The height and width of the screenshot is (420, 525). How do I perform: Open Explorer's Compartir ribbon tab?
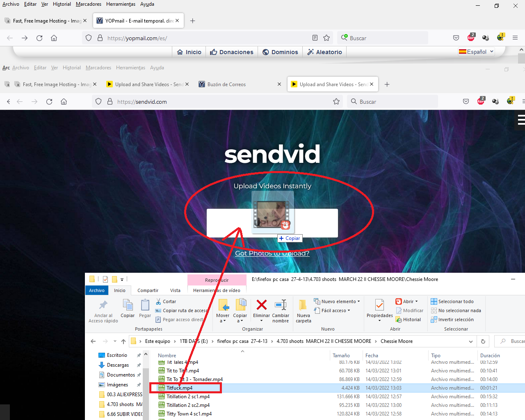point(148,290)
